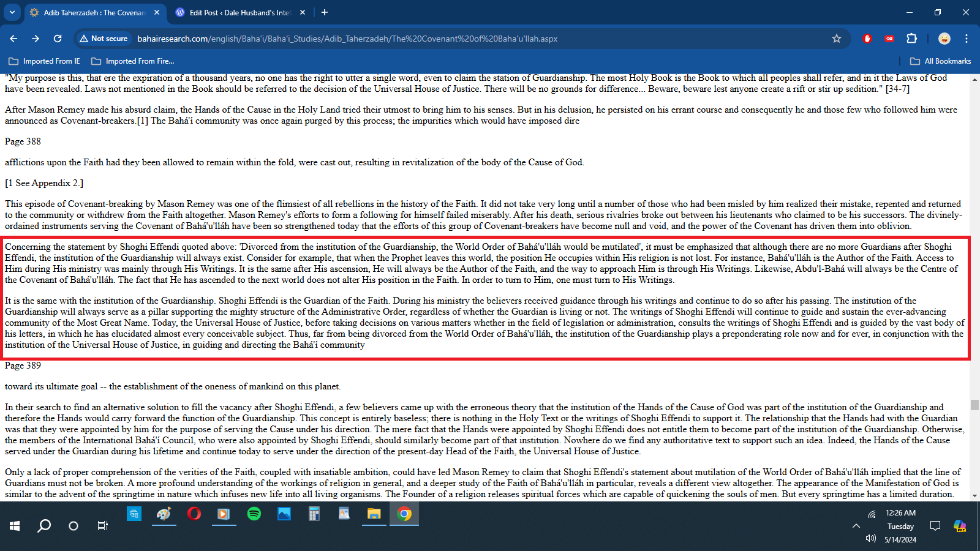Bookmark this page with the star icon
The height and width of the screenshot is (551, 980).
[837, 39]
